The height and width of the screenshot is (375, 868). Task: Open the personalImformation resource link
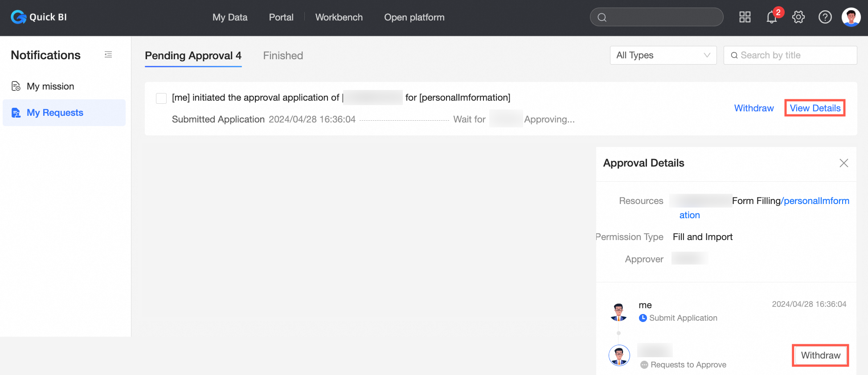[x=816, y=201]
